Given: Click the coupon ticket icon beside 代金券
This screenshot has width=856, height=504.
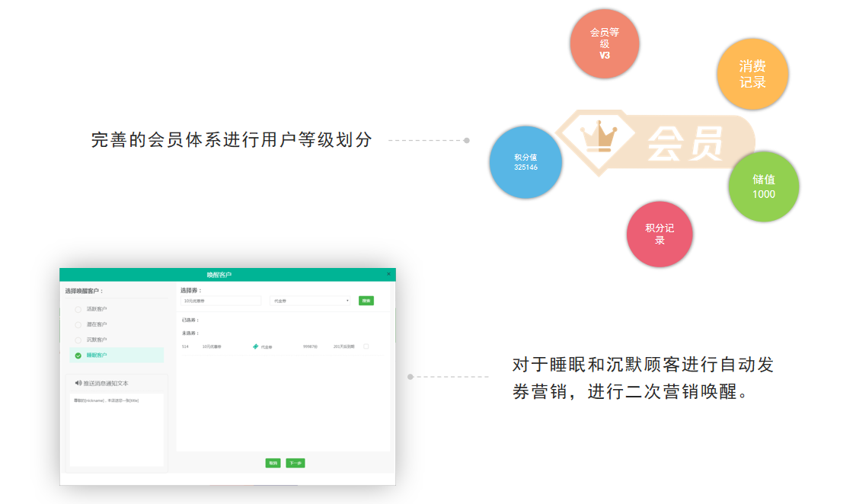Looking at the screenshot, I should pos(256,346).
